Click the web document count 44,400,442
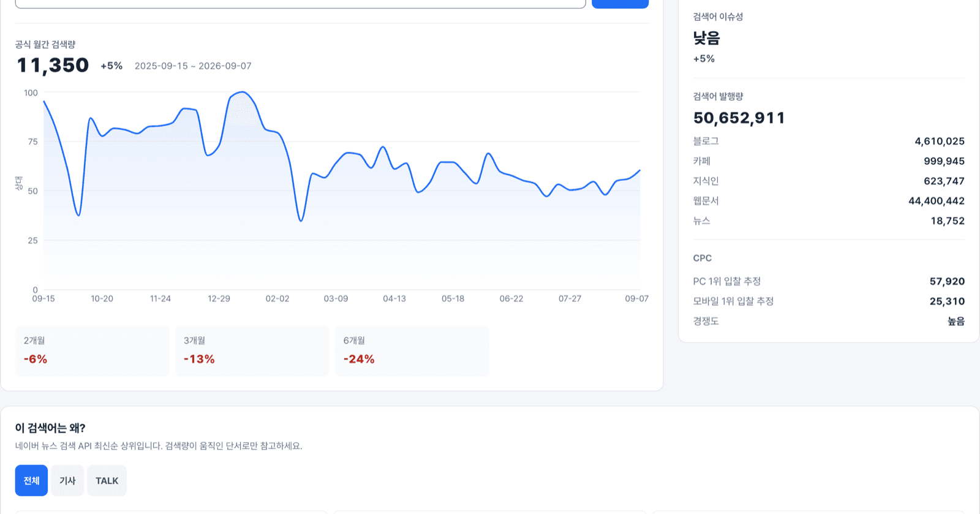The width and height of the screenshot is (980, 514). pos(937,201)
